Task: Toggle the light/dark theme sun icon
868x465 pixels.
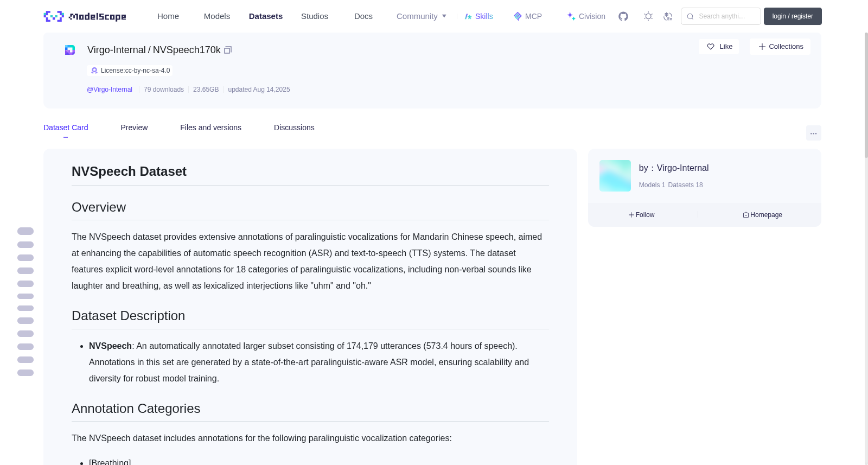Action: coord(648,16)
